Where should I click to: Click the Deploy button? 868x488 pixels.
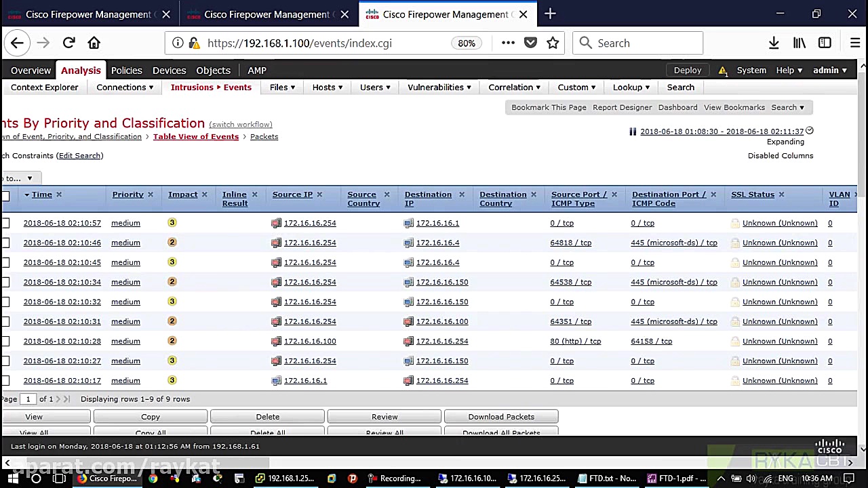(688, 70)
